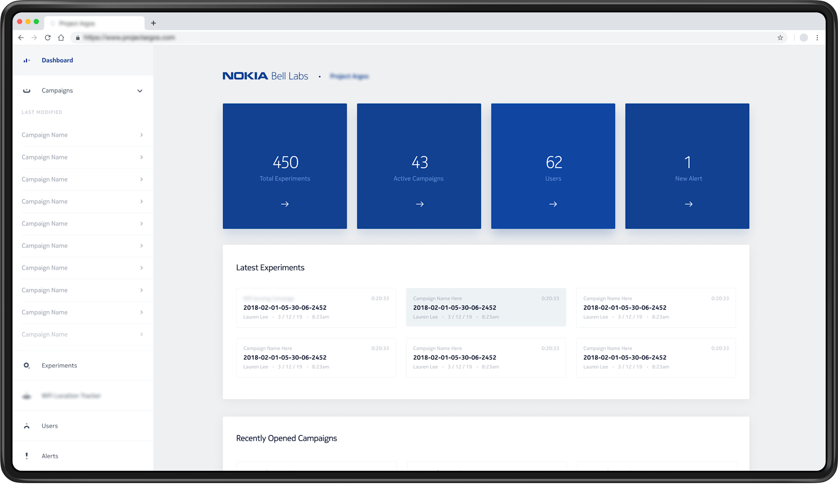
Task: Click the browser home icon
Action: pyautogui.click(x=61, y=37)
